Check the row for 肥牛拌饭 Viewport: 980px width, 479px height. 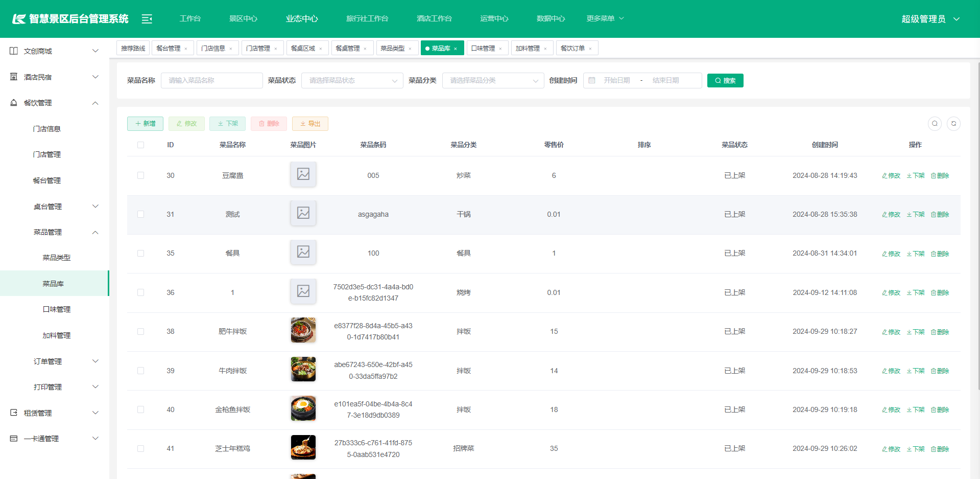(141, 331)
